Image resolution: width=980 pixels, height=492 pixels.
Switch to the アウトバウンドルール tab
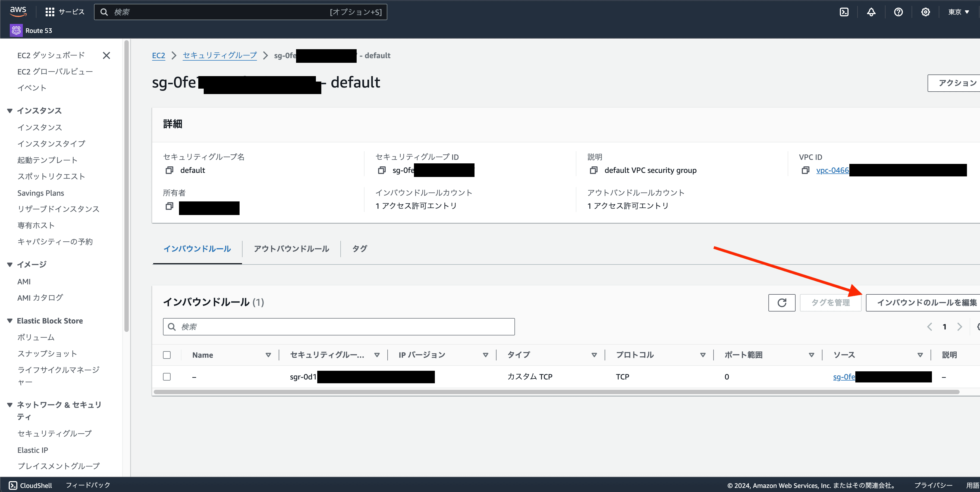(x=291, y=249)
